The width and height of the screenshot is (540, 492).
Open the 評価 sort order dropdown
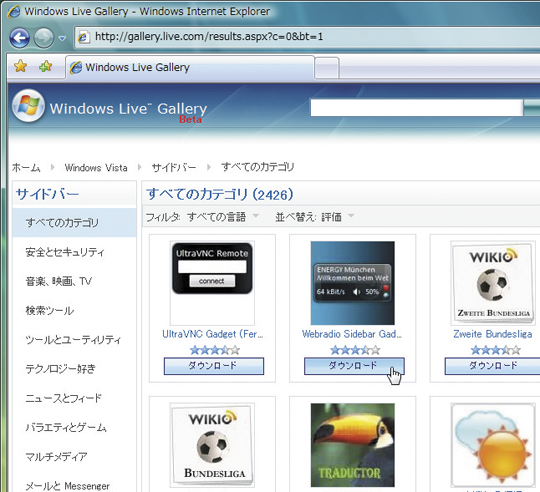[x=338, y=217]
